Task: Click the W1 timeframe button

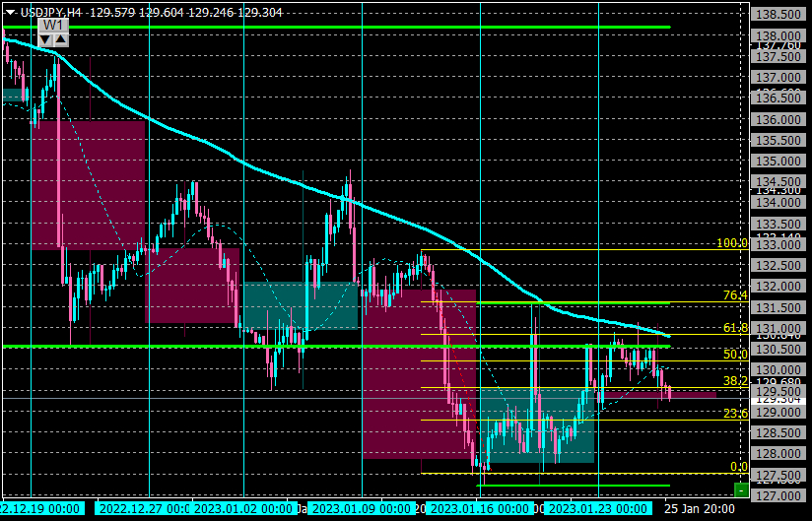Action: 53,26
